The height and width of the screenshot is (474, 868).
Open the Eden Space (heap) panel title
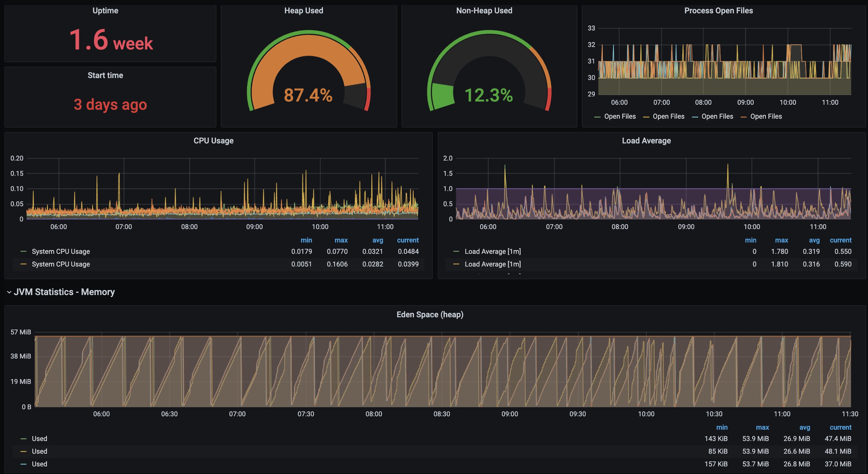430,315
